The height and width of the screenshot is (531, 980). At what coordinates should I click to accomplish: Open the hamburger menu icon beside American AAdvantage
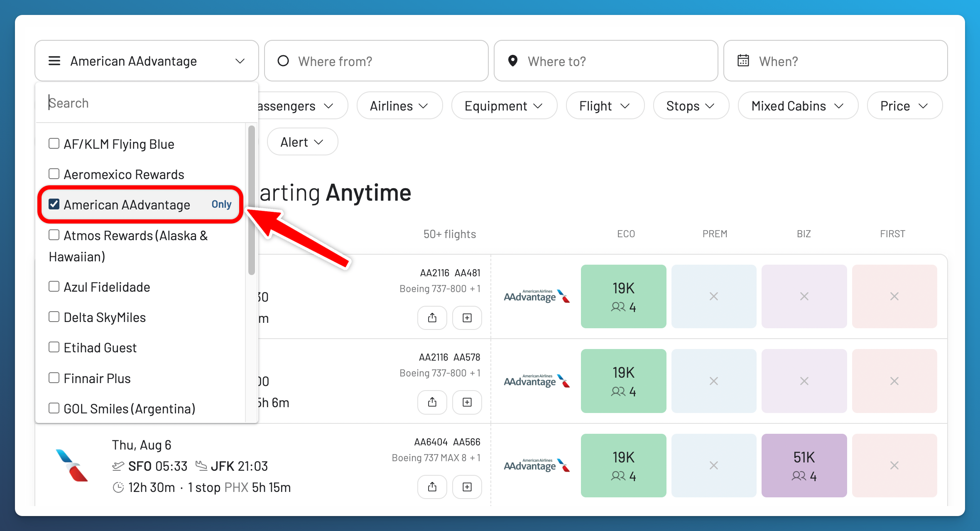tap(54, 61)
